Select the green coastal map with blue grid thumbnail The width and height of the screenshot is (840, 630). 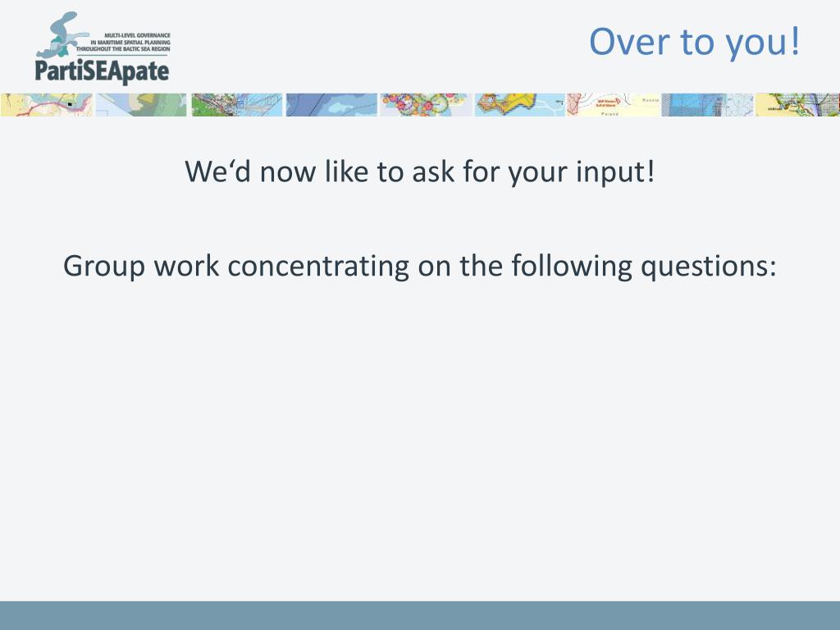pos(237,104)
